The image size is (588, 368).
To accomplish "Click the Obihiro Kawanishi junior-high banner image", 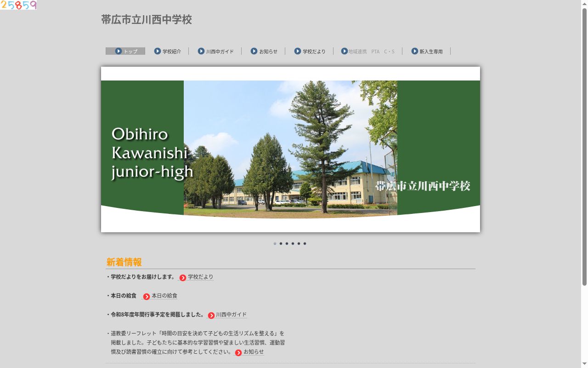I will click(x=290, y=149).
